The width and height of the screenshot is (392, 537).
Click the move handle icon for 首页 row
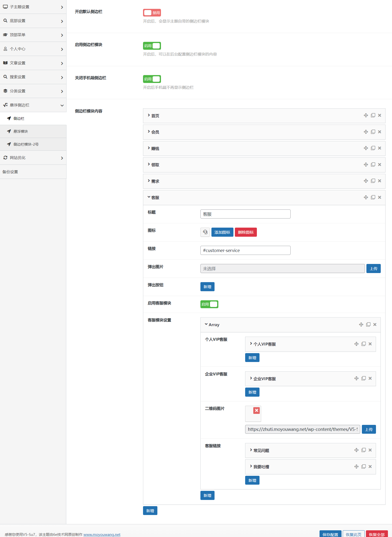[366, 115]
